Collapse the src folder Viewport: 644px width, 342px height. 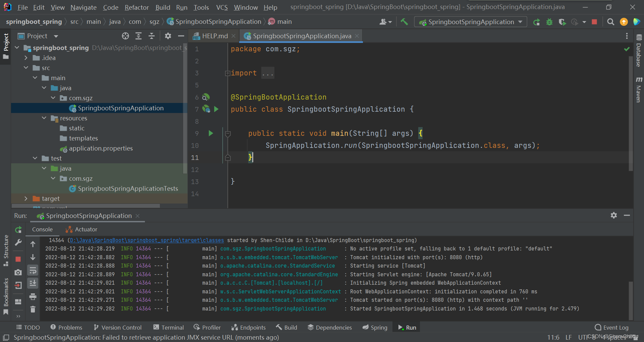[26, 68]
